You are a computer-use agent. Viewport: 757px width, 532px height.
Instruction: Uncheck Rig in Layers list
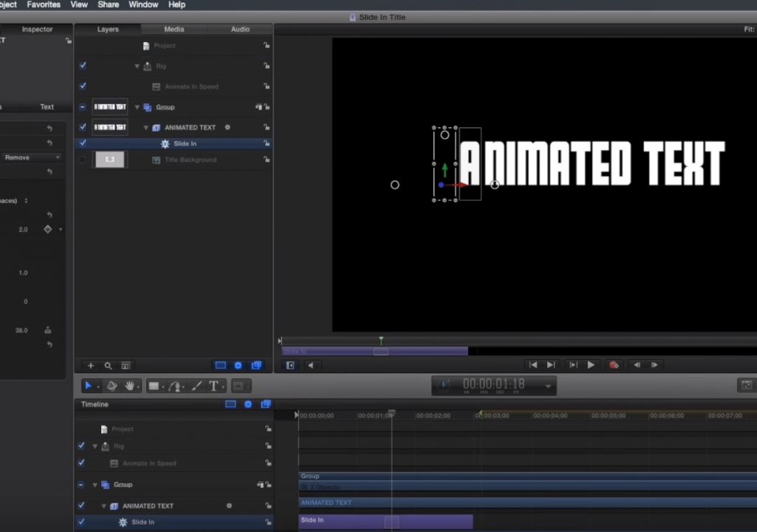coord(83,65)
